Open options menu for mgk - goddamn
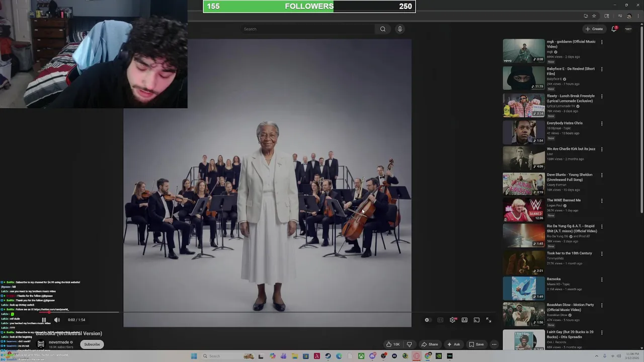 click(x=602, y=42)
